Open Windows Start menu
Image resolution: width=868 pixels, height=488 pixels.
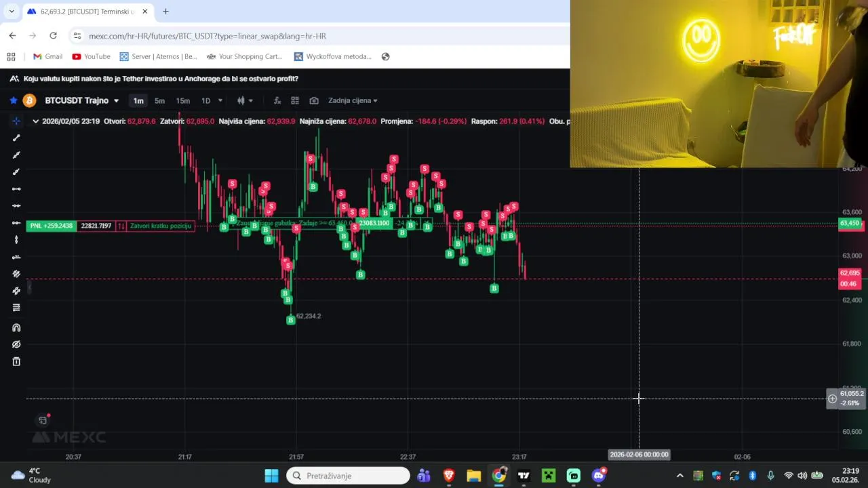(271, 476)
